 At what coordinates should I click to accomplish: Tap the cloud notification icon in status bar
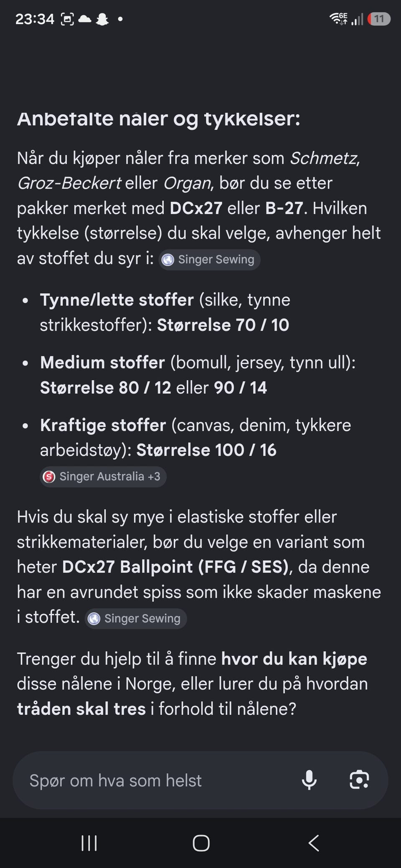(85, 19)
